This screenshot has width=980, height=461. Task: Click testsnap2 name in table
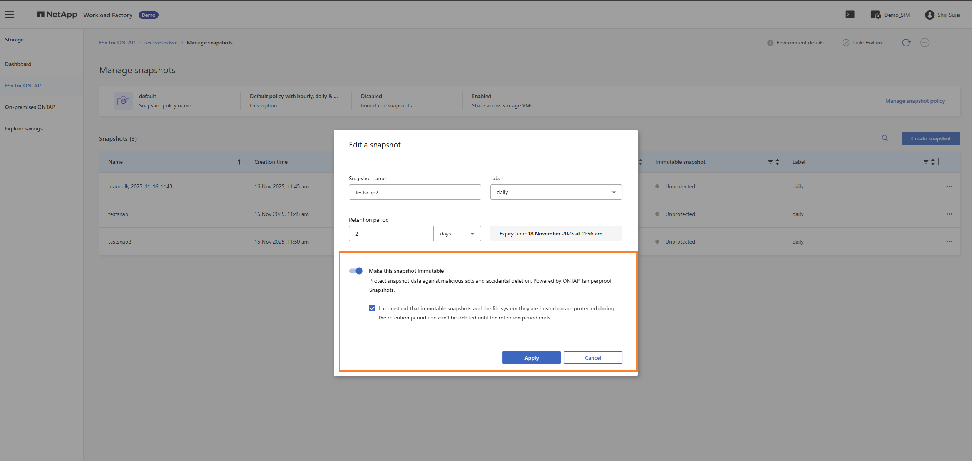click(x=119, y=242)
